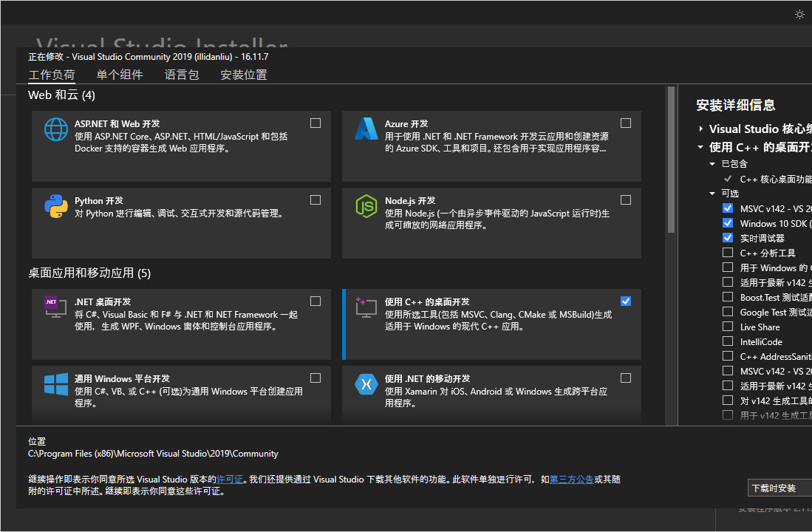Uncheck the 实时调试器 optional component

point(728,238)
